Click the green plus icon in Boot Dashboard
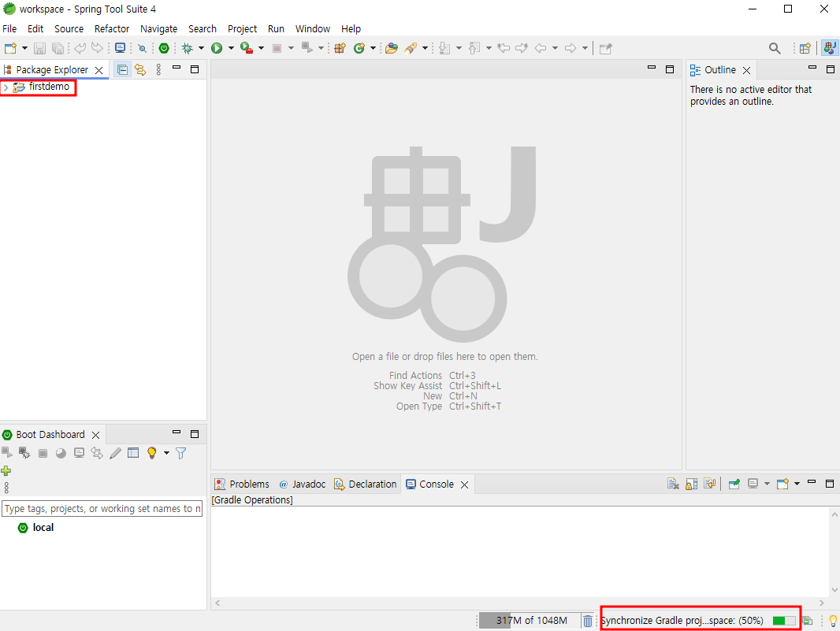The width and height of the screenshot is (840, 631). tap(6, 471)
